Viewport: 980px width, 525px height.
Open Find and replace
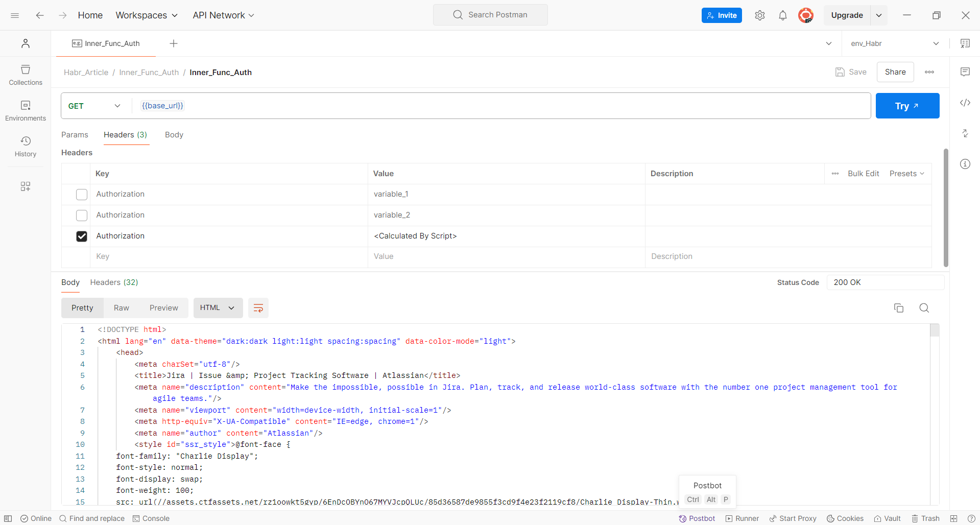coord(92,518)
